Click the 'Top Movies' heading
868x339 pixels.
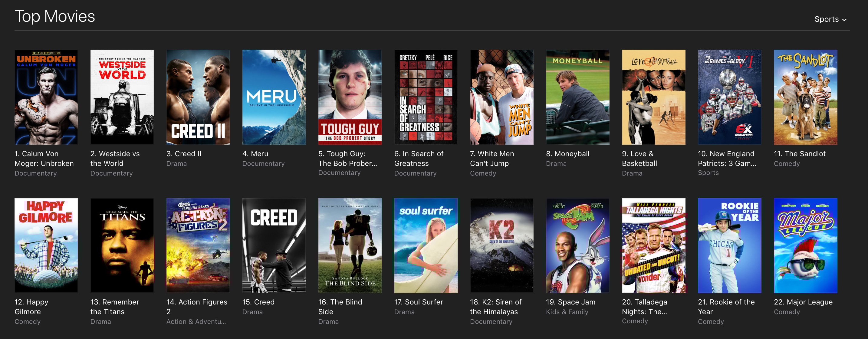tap(54, 16)
